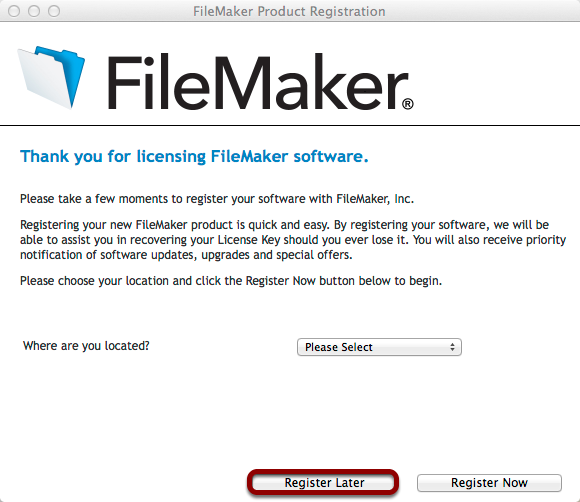Zoom the registration window with the third title bar button
This screenshot has width=580, height=502.
point(54,11)
